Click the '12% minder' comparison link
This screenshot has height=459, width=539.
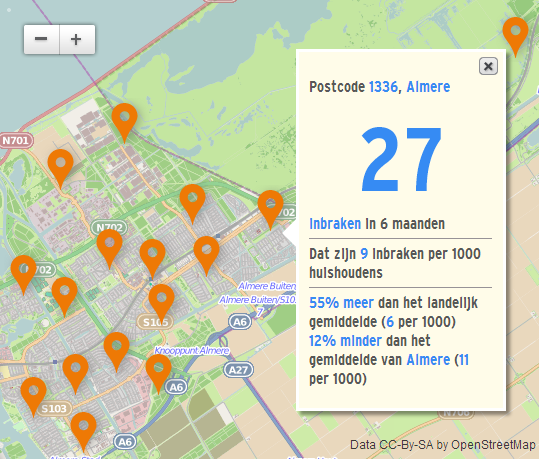pyautogui.click(x=345, y=341)
